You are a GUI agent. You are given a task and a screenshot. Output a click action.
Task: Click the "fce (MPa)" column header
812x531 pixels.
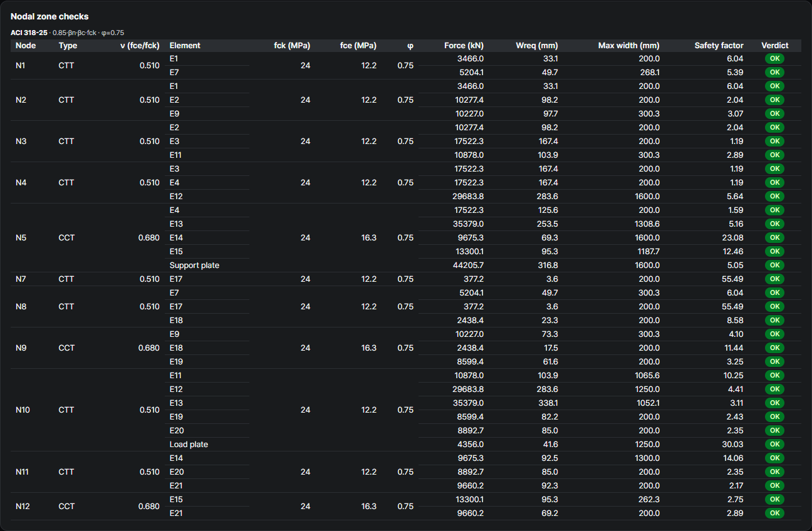coord(358,46)
